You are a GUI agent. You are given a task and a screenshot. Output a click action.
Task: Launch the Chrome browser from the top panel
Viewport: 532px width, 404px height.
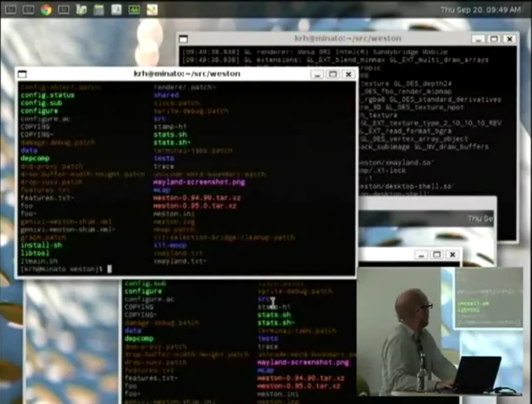(46, 9)
